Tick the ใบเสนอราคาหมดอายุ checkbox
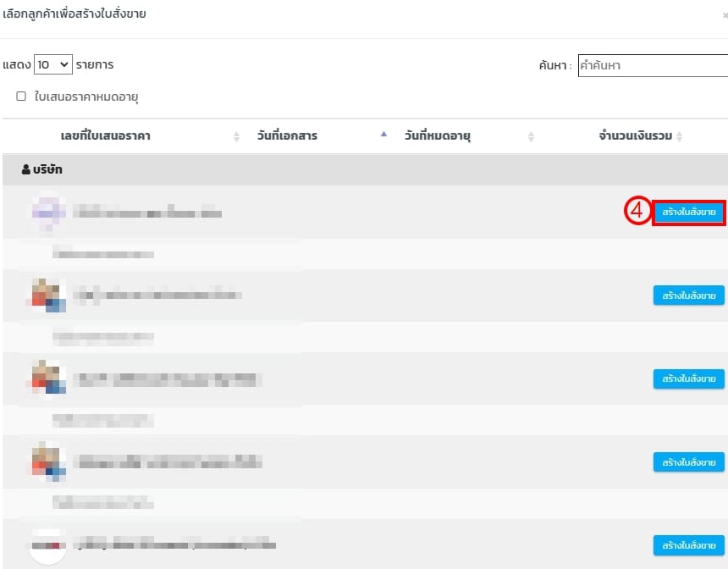The image size is (728, 569). click(21, 97)
